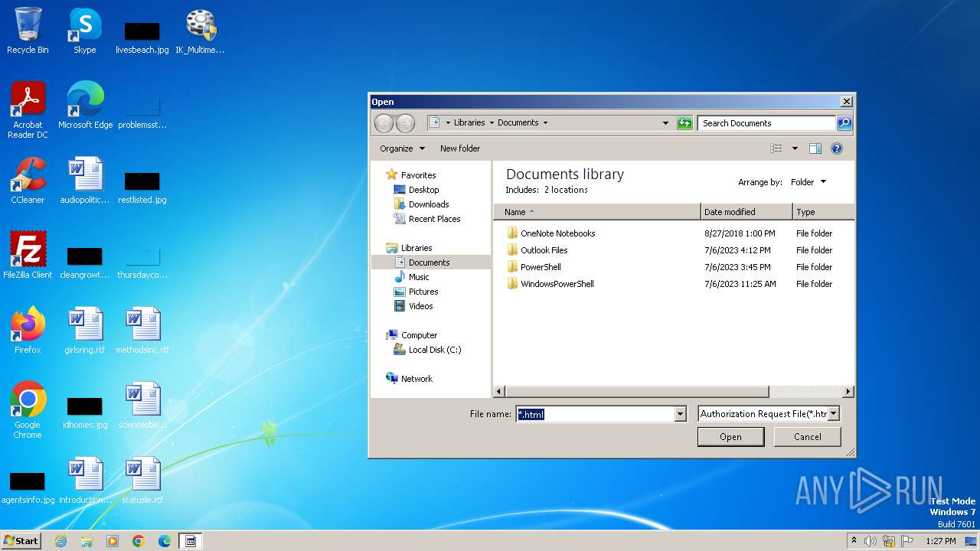Open the Skype desktop shortcut
980x551 pixels.
85,31
